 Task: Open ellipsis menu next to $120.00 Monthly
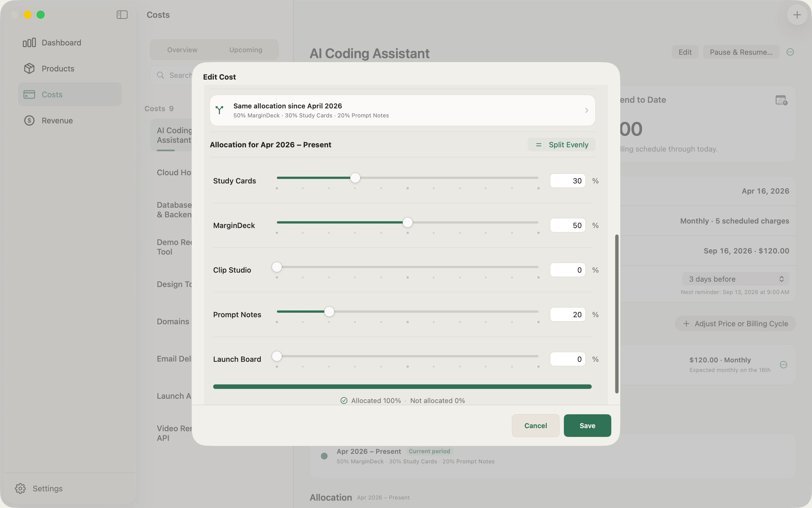tap(784, 365)
